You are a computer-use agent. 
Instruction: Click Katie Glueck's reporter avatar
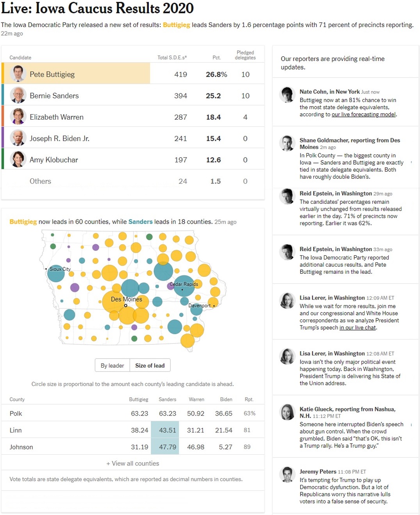coord(287,412)
